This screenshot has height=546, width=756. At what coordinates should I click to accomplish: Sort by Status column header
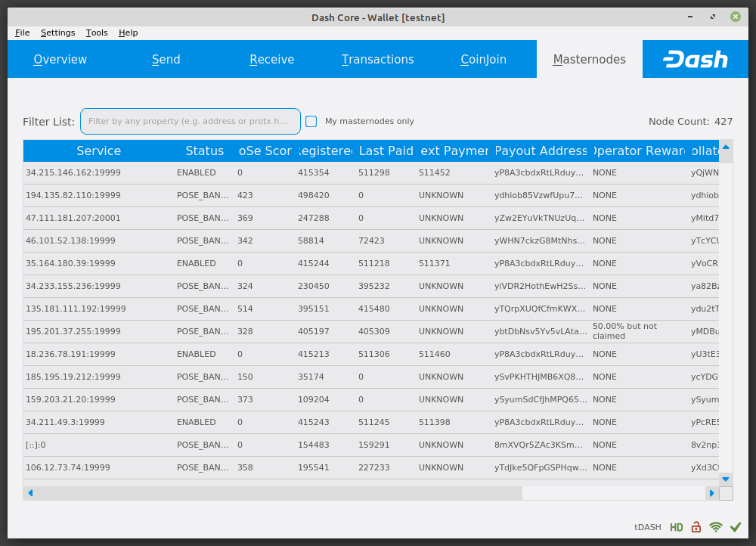point(204,151)
